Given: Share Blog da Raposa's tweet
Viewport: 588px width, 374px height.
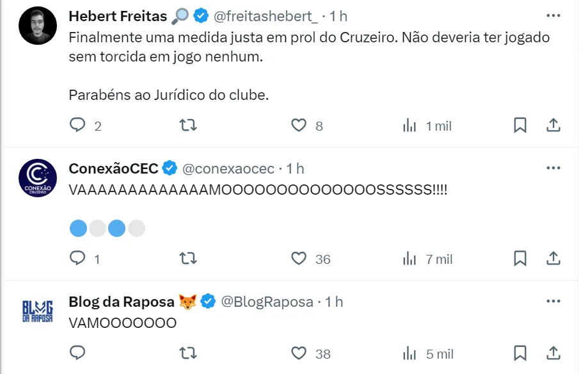Looking at the screenshot, I should tap(554, 353).
